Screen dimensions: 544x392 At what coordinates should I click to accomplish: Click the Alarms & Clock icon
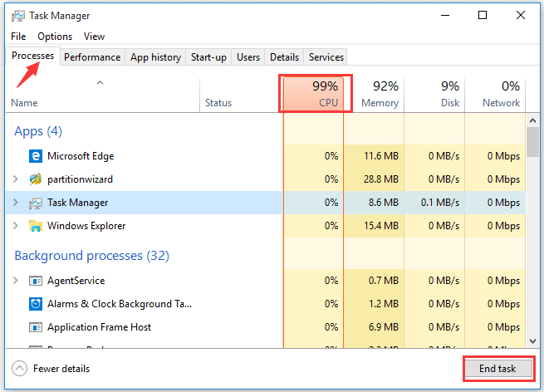pos(36,304)
